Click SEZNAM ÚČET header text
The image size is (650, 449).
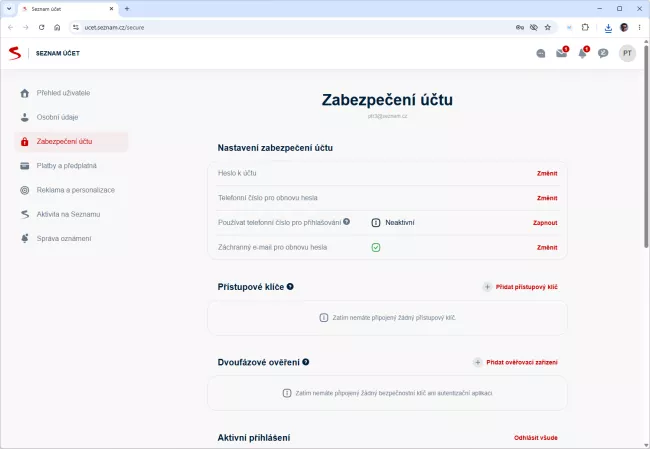(58, 53)
